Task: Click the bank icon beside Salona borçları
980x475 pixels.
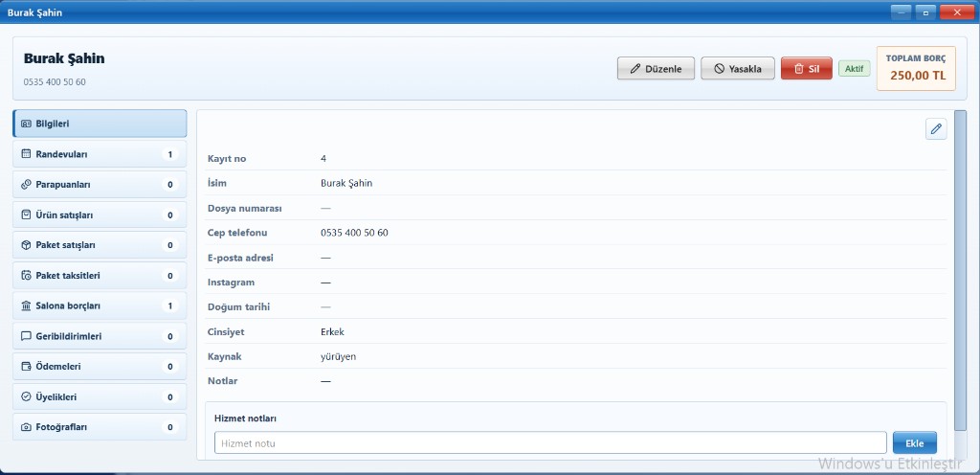Action: pyautogui.click(x=26, y=305)
